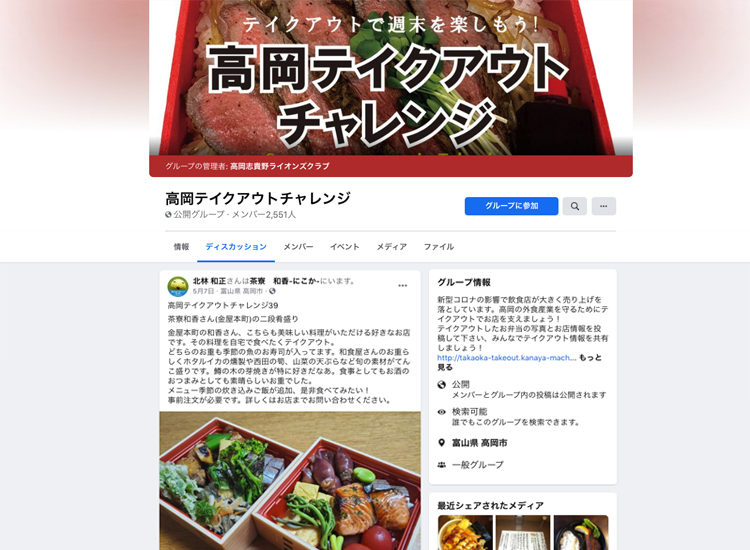The height and width of the screenshot is (550, 750).
Task: Click the post's public globe audience icon
Action: tap(272, 291)
